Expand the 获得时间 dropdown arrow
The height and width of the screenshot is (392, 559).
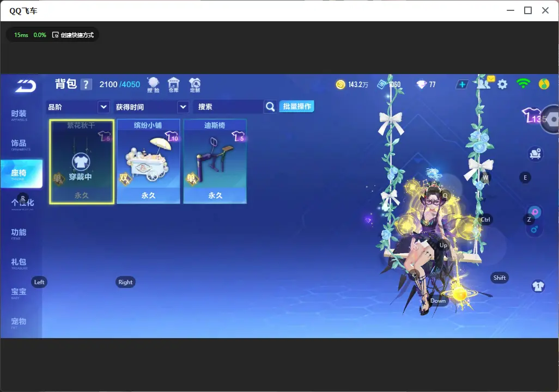click(183, 107)
